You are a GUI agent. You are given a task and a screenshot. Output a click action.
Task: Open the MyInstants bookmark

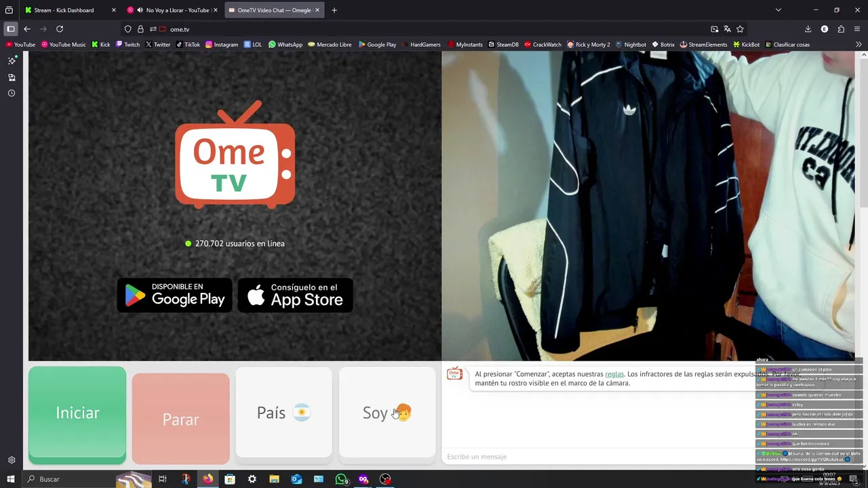click(465, 45)
